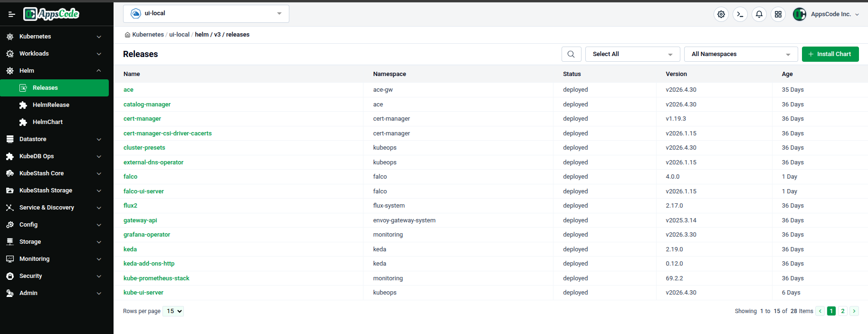
Task: Open settings gear in top bar
Action: (721, 14)
